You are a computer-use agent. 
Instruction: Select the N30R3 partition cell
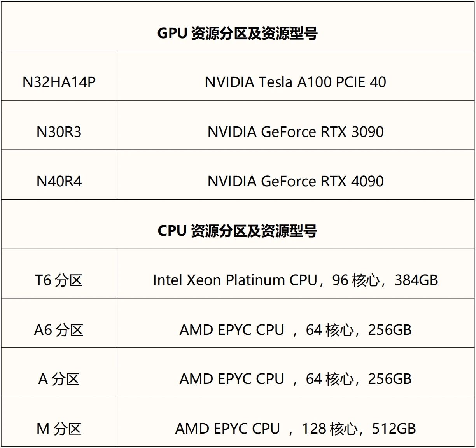(59, 132)
